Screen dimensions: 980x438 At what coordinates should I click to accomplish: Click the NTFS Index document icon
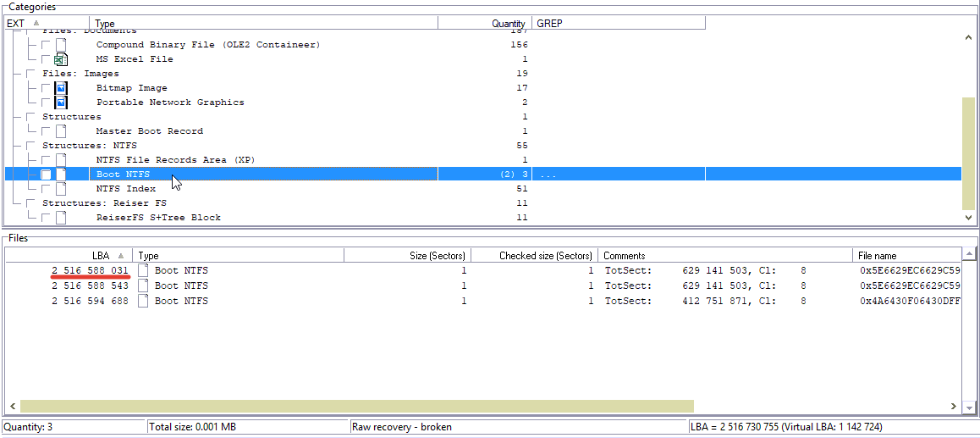pos(61,189)
